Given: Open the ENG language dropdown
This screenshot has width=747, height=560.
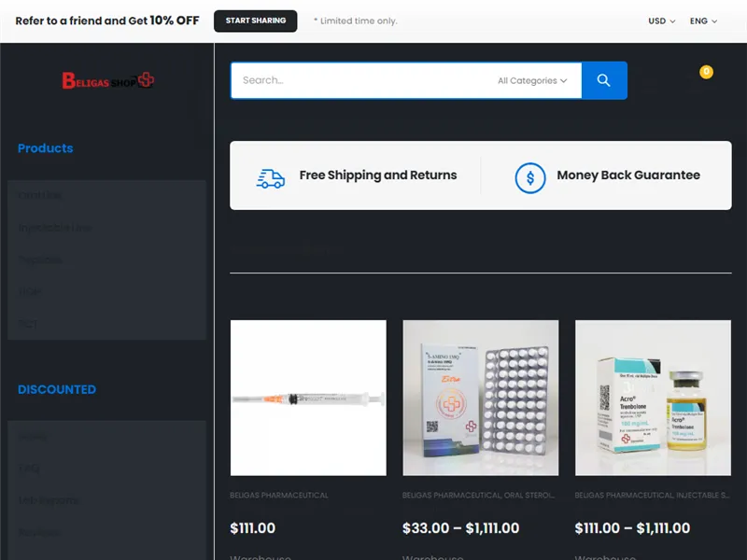Looking at the screenshot, I should pyautogui.click(x=703, y=21).
